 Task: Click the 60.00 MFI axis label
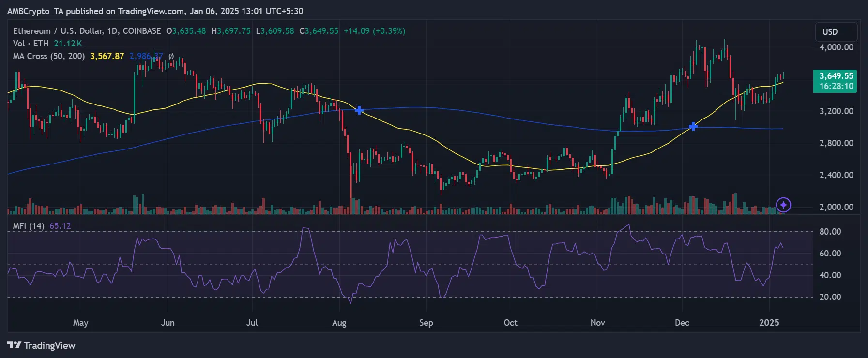click(830, 254)
